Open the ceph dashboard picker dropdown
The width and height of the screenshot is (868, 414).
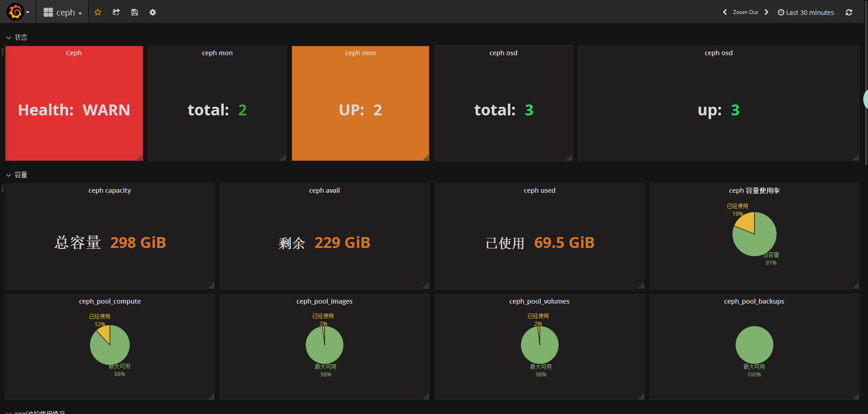click(x=63, y=12)
